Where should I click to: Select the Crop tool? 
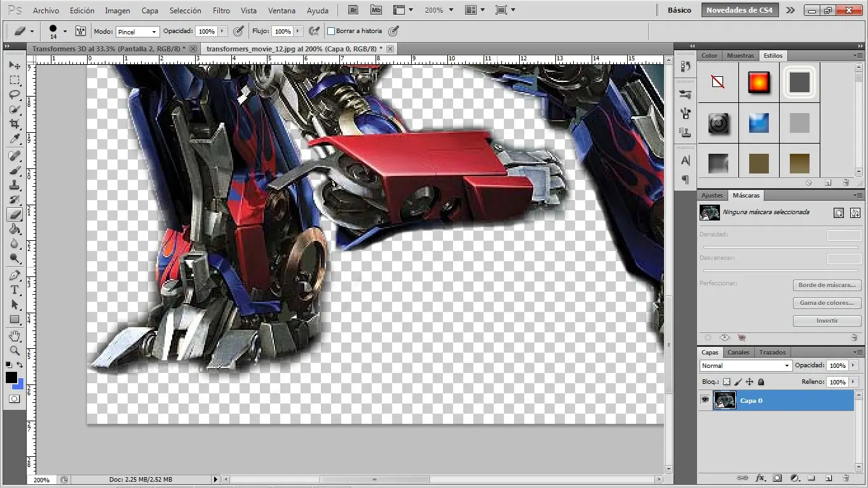[15, 124]
